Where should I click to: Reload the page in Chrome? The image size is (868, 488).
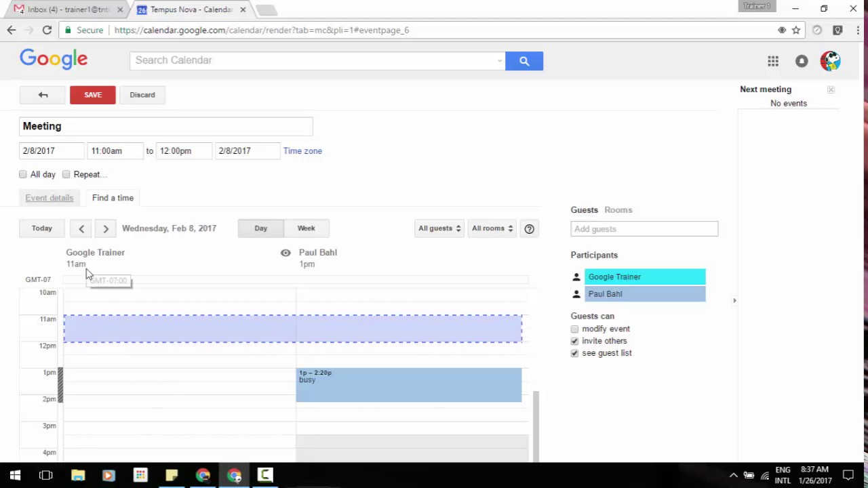pyautogui.click(x=47, y=30)
